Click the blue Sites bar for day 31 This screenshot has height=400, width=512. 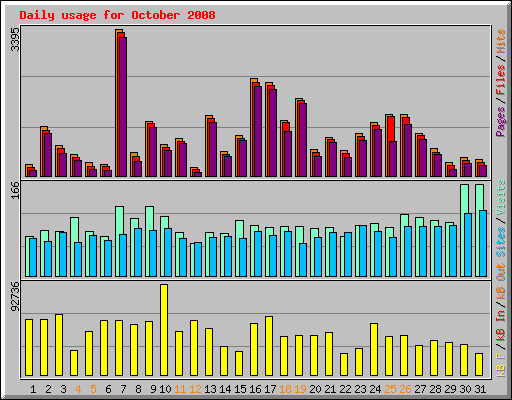[x=483, y=243]
